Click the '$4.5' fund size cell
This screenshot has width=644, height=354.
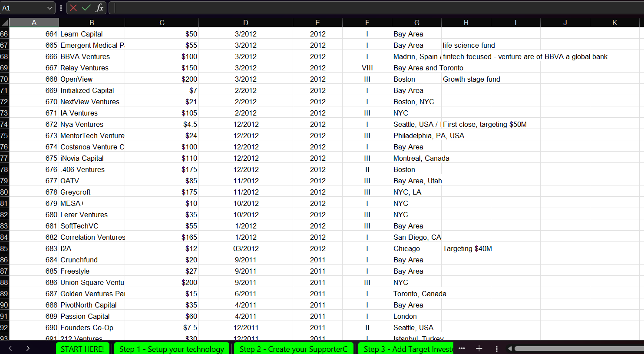(162, 124)
